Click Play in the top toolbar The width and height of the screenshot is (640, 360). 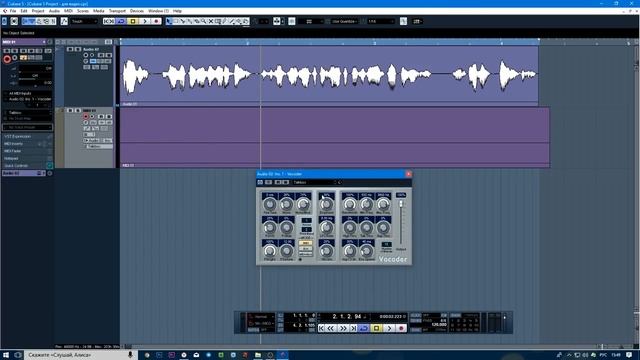(x=145, y=21)
